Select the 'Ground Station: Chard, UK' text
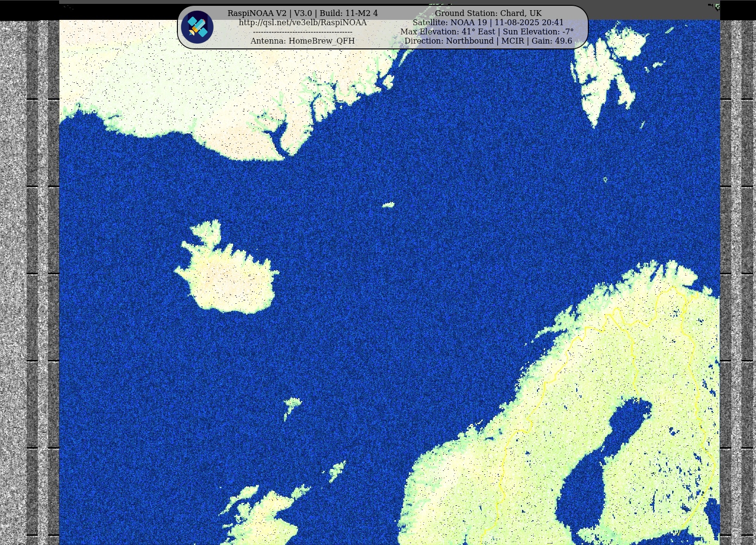 coord(488,14)
